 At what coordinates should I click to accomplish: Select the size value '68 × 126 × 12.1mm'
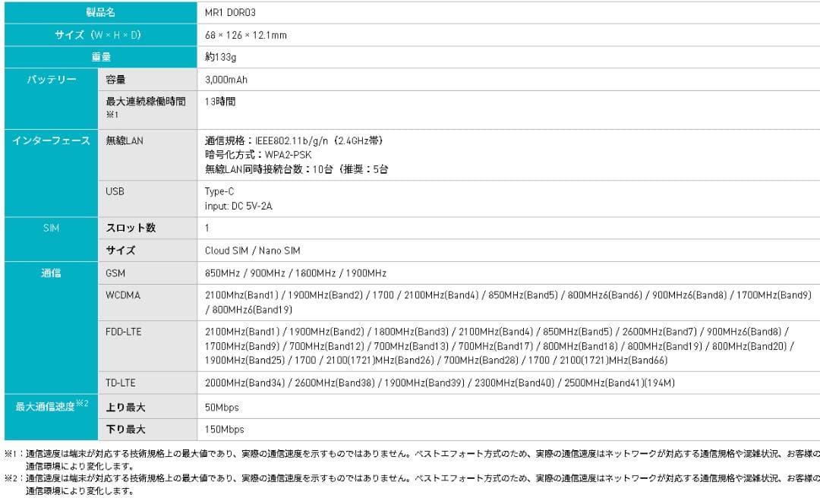click(x=246, y=35)
